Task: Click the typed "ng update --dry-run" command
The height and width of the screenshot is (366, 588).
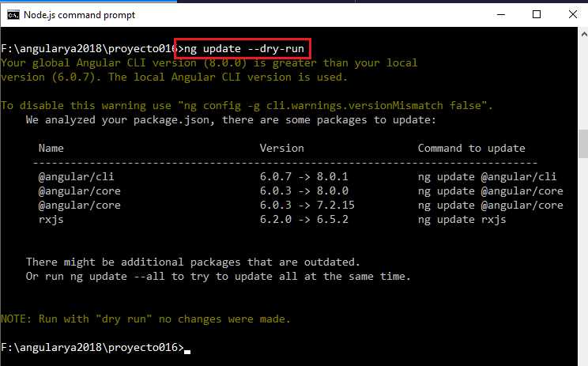Action: click(x=243, y=49)
